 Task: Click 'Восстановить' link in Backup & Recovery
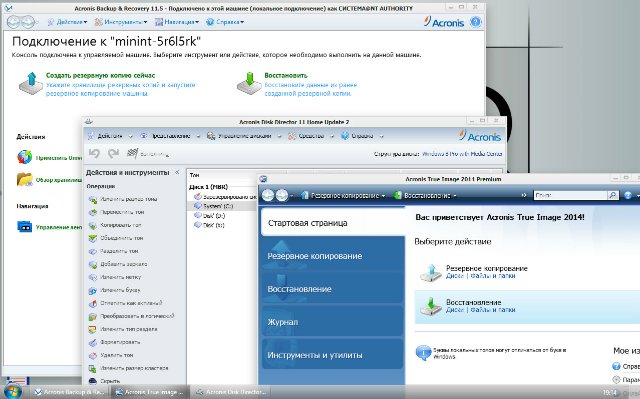click(286, 75)
